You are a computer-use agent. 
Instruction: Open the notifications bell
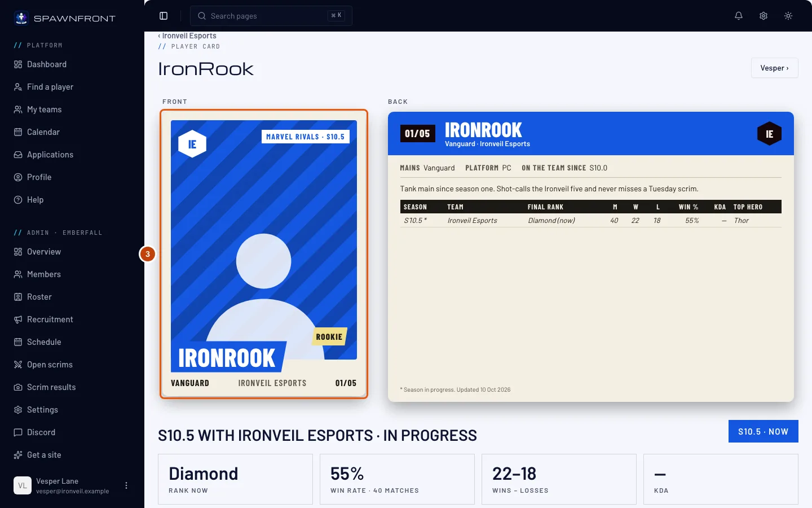[x=739, y=16]
